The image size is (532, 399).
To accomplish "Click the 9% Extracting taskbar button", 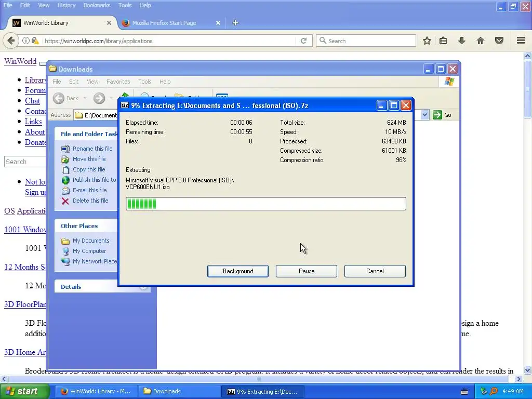I will point(263,391).
